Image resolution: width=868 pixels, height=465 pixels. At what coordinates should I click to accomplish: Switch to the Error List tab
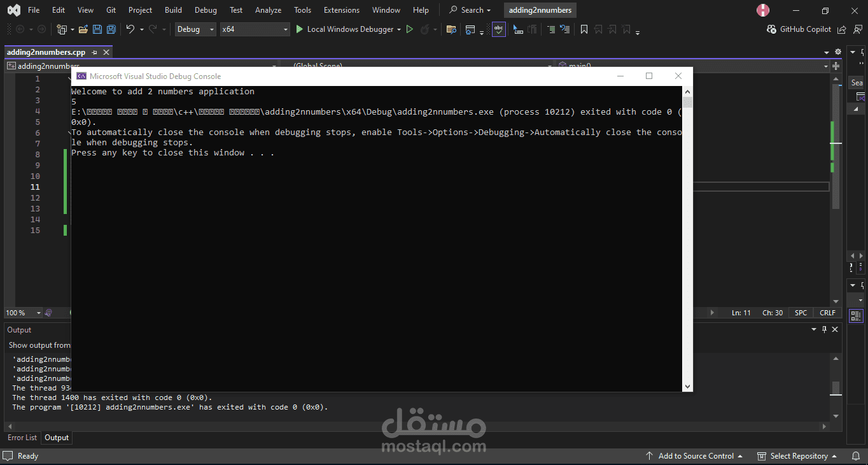pyautogui.click(x=22, y=438)
